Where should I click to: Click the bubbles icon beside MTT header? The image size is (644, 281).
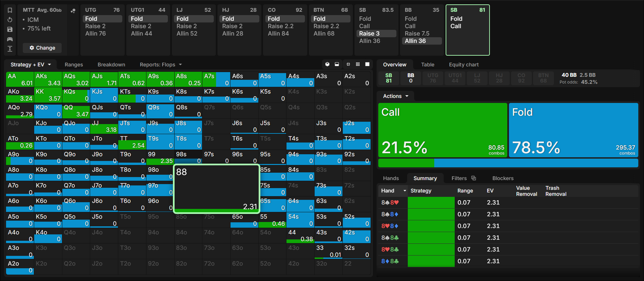click(x=73, y=11)
